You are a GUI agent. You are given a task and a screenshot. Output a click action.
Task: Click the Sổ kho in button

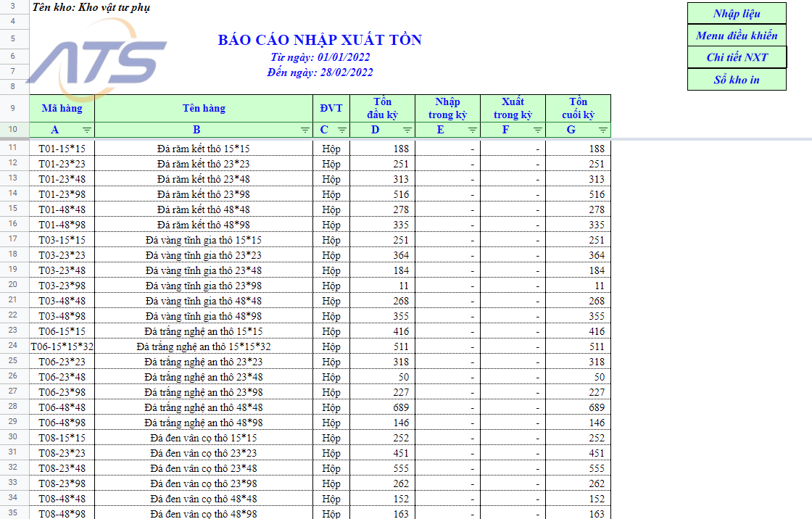tap(737, 80)
